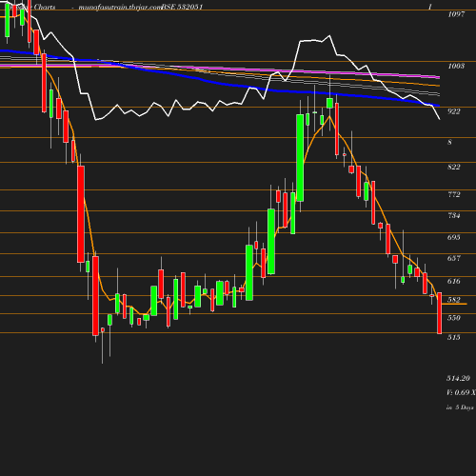
Task: Click the '582' price axis label
Action: click(454, 300)
